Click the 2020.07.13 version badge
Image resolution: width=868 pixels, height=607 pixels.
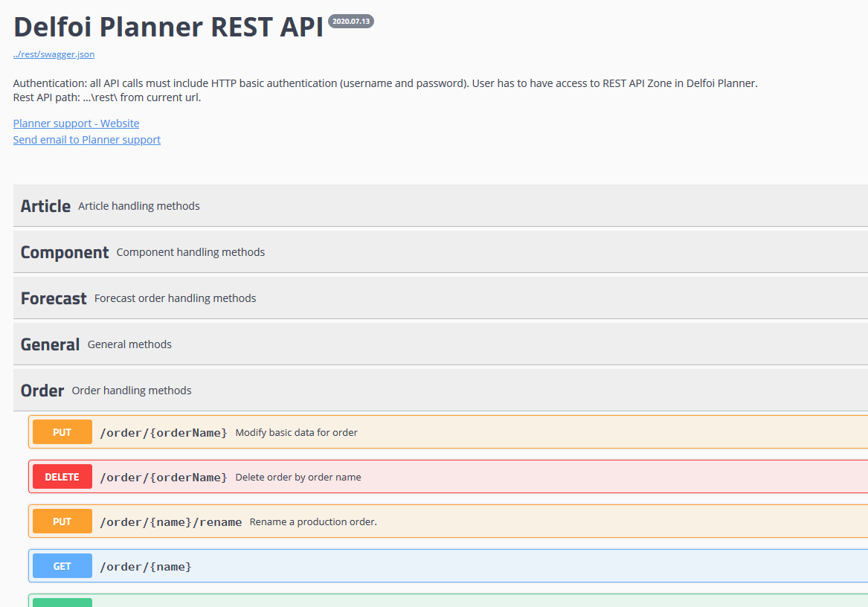tap(351, 22)
